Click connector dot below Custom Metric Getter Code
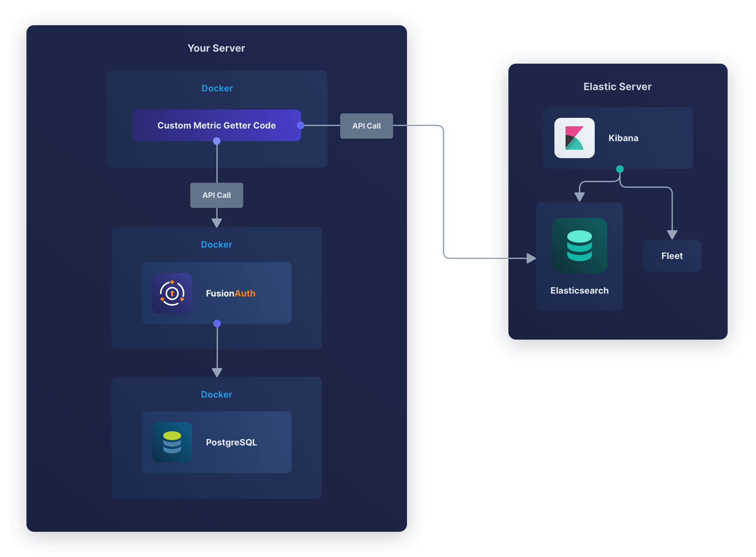 tap(217, 141)
